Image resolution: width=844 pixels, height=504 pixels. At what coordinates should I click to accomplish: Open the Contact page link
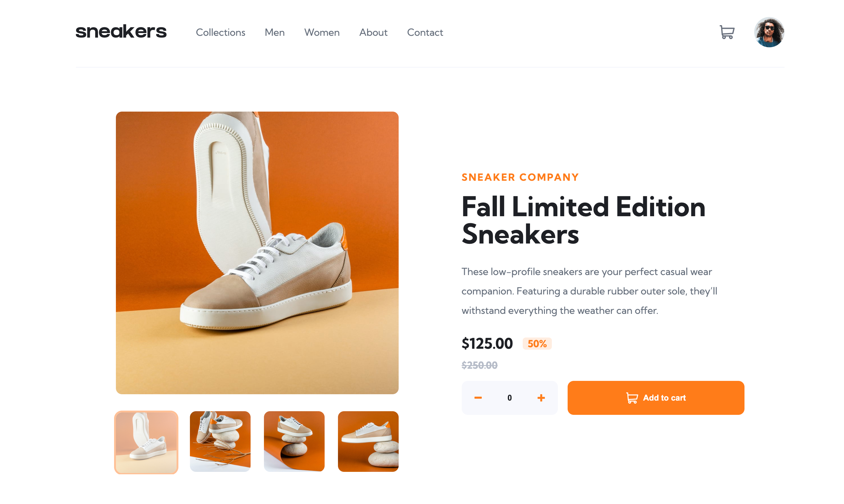425,32
